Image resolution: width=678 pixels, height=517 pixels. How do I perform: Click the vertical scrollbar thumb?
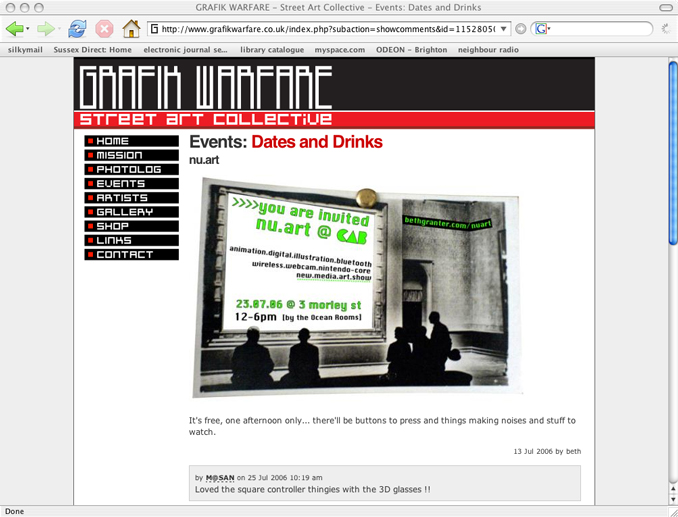(x=673, y=153)
